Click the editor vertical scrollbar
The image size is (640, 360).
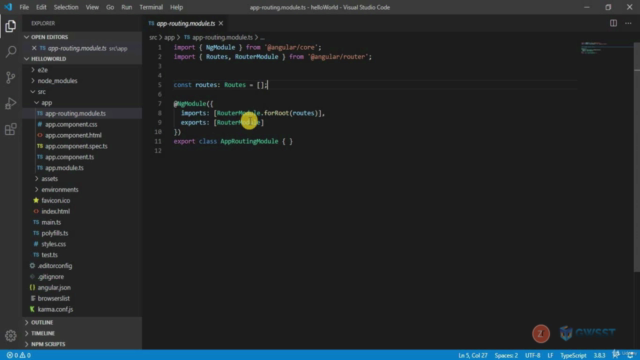(637, 157)
